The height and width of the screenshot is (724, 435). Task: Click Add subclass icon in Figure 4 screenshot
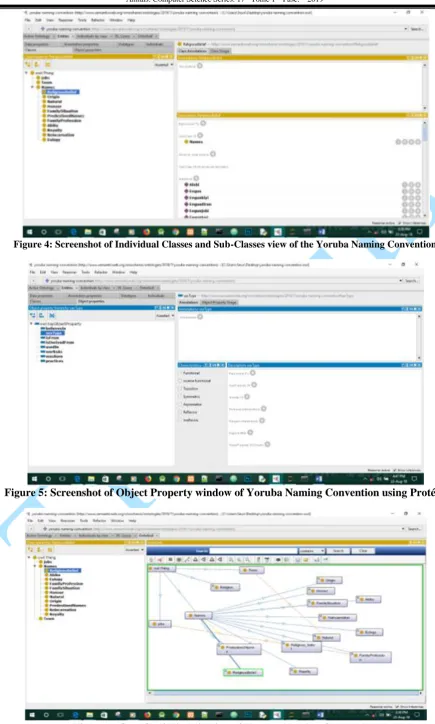[x=29, y=65]
